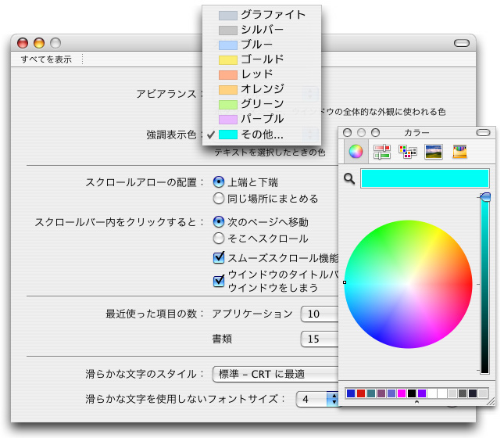Choose オレンジ from the highlight menu

262,89
